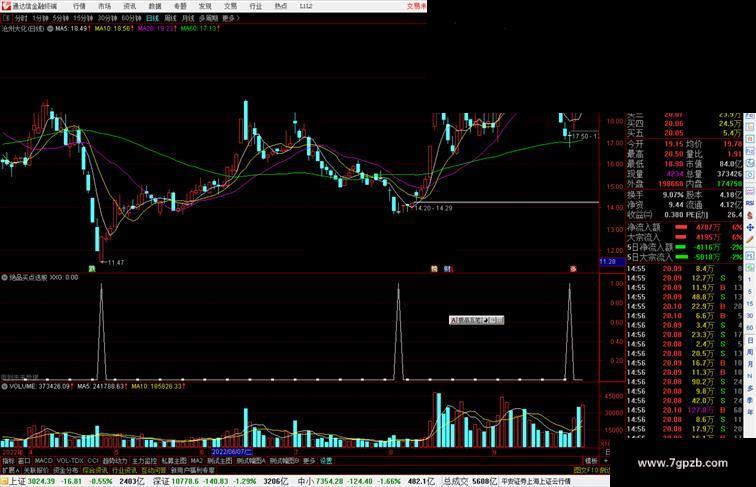The width and height of the screenshot is (756, 487).
Task: Switch to the 60分钟 period tab
Action: [131, 18]
